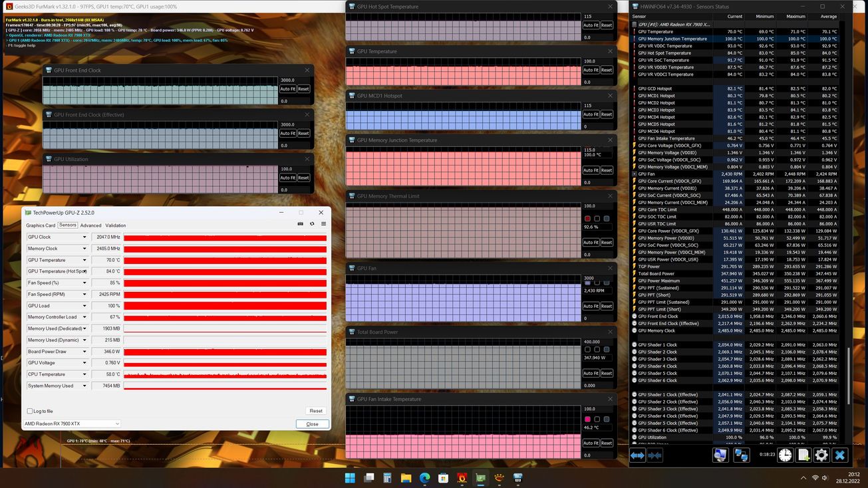Toggle Auto Fit on GPU Hot Spot Temperature
The width and height of the screenshot is (868, 488).
click(591, 25)
